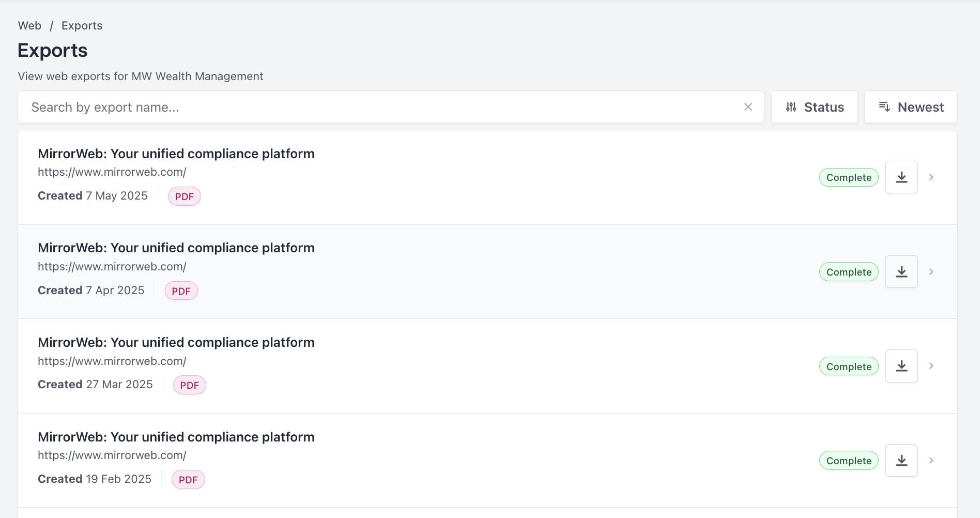Open the Status filter dropdown
Viewport: 980px width, 518px height.
815,107
